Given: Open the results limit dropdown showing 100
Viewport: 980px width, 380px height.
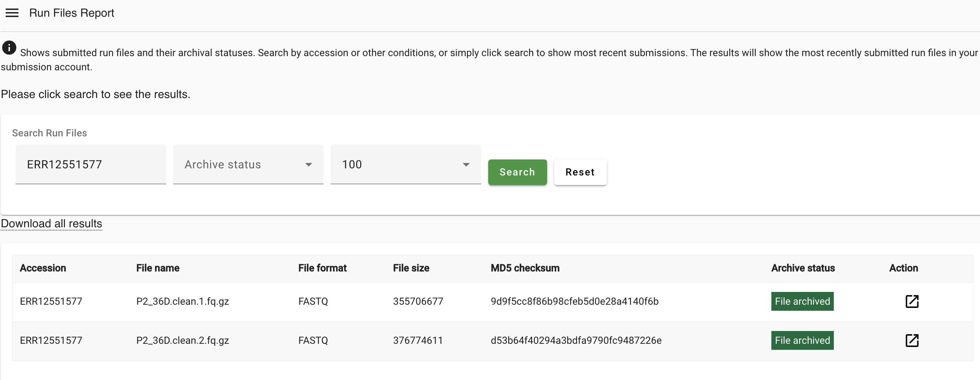Looking at the screenshot, I should [405, 164].
